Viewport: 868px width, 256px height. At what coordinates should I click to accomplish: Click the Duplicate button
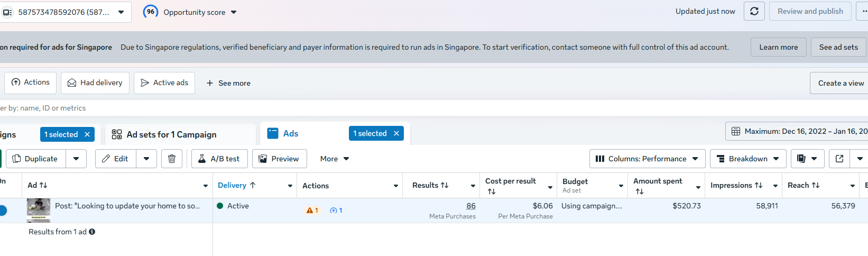click(x=35, y=159)
